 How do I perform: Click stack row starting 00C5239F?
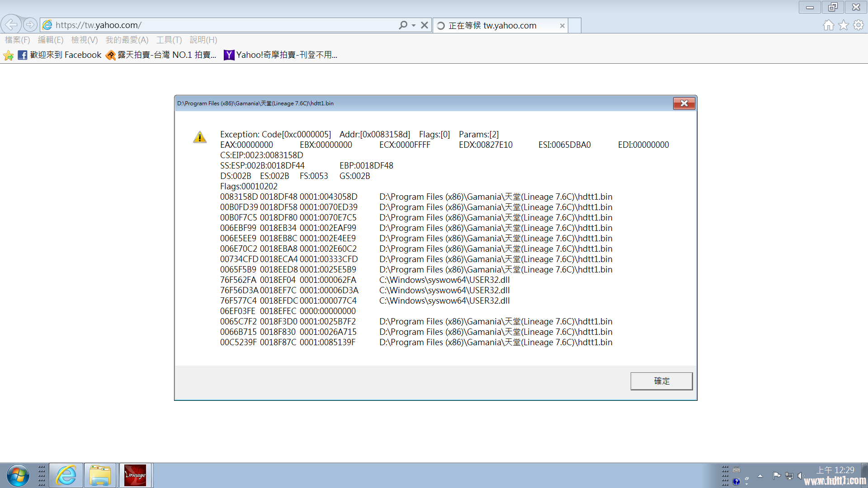tap(416, 342)
